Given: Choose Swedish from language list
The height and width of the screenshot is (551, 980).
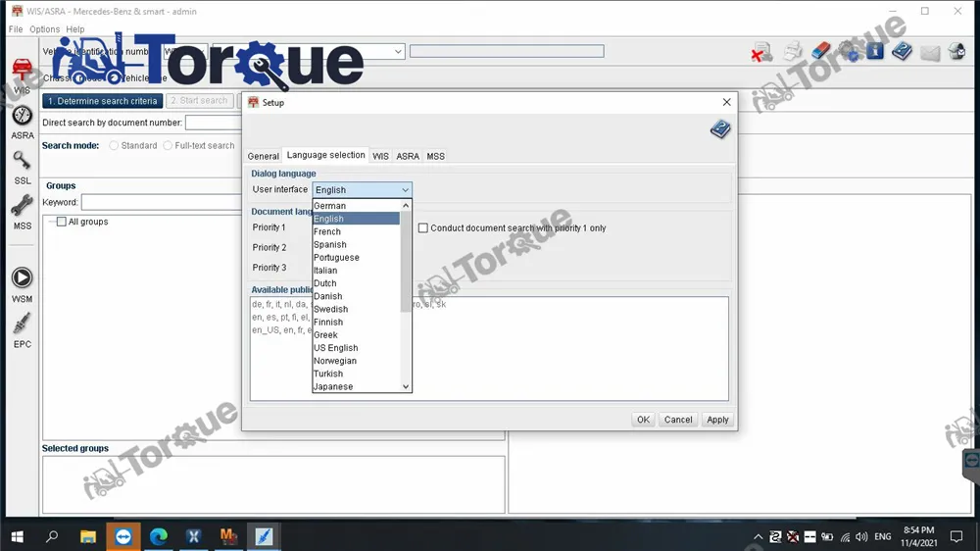Looking at the screenshot, I should (356, 309).
